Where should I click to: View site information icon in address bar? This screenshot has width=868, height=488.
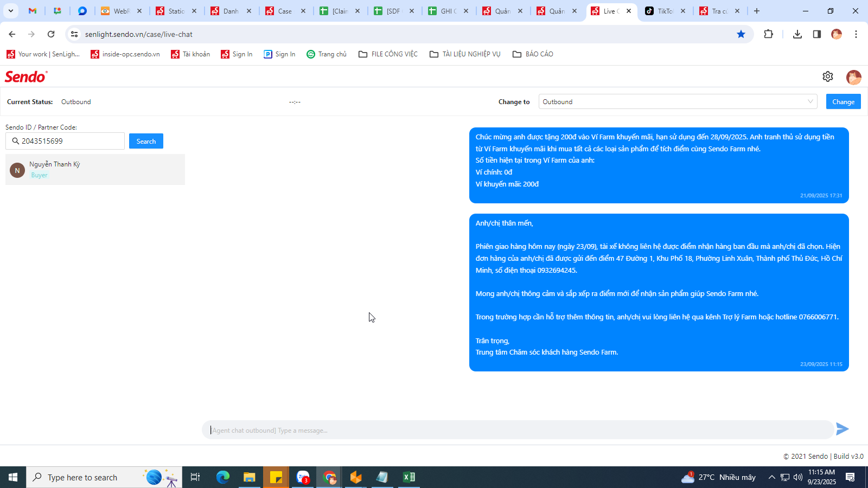[x=74, y=34]
